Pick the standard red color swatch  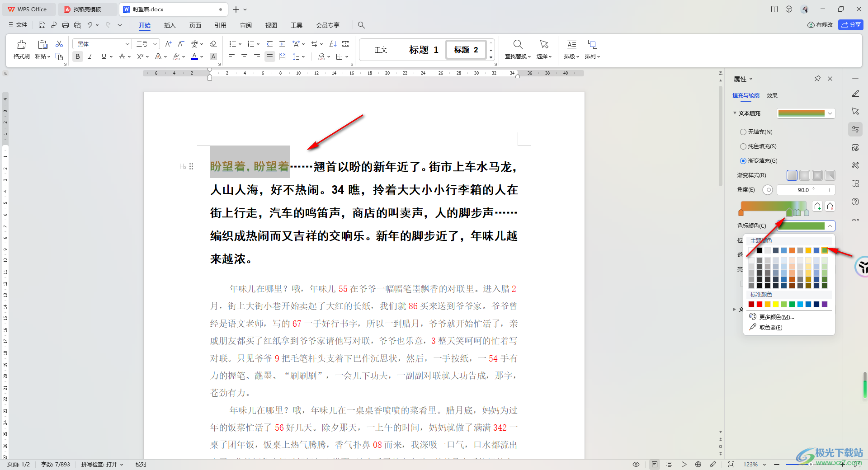coord(759,304)
